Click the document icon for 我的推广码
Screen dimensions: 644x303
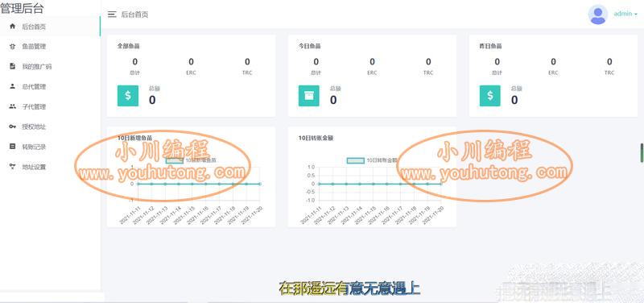click(12, 66)
